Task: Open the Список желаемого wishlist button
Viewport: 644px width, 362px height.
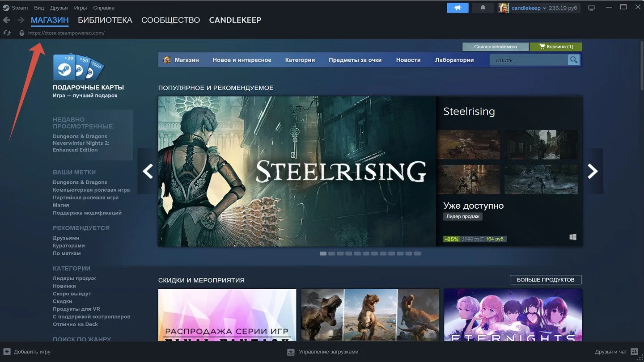Action: pyautogui.click(x=496, y=46)
